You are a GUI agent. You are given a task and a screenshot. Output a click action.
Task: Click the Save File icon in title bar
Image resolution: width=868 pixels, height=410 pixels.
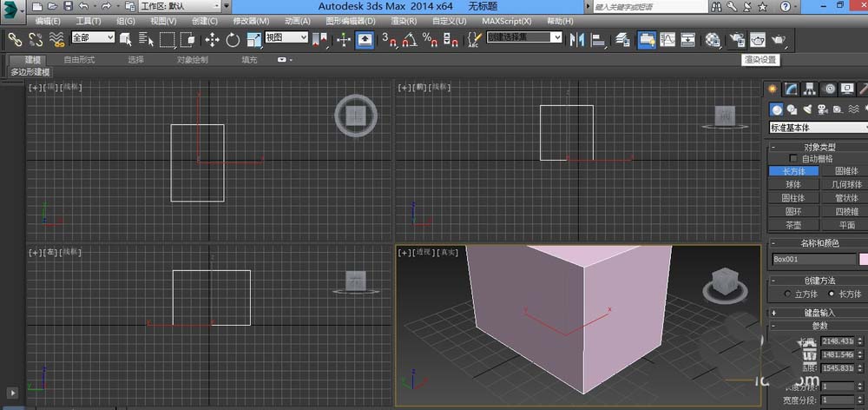(66, 6)
